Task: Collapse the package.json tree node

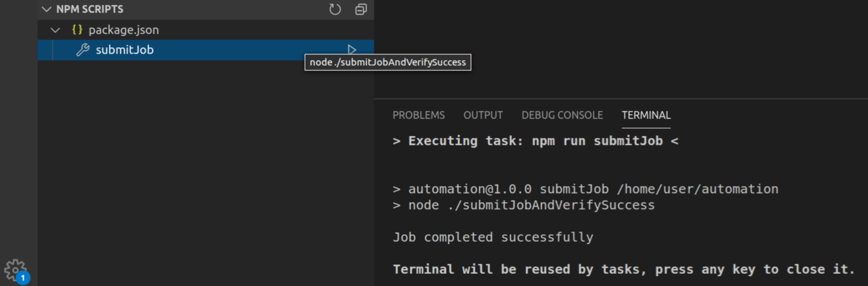Action: [55, 30]
